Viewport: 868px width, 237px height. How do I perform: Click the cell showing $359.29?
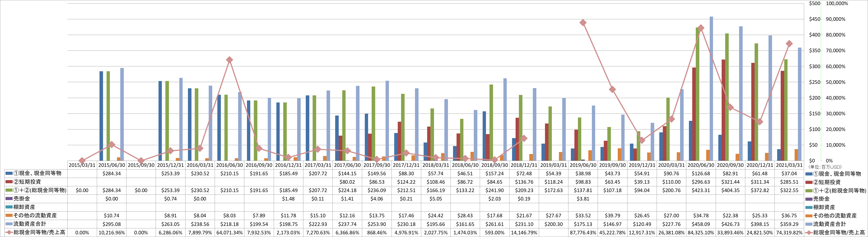pos(789,224)
